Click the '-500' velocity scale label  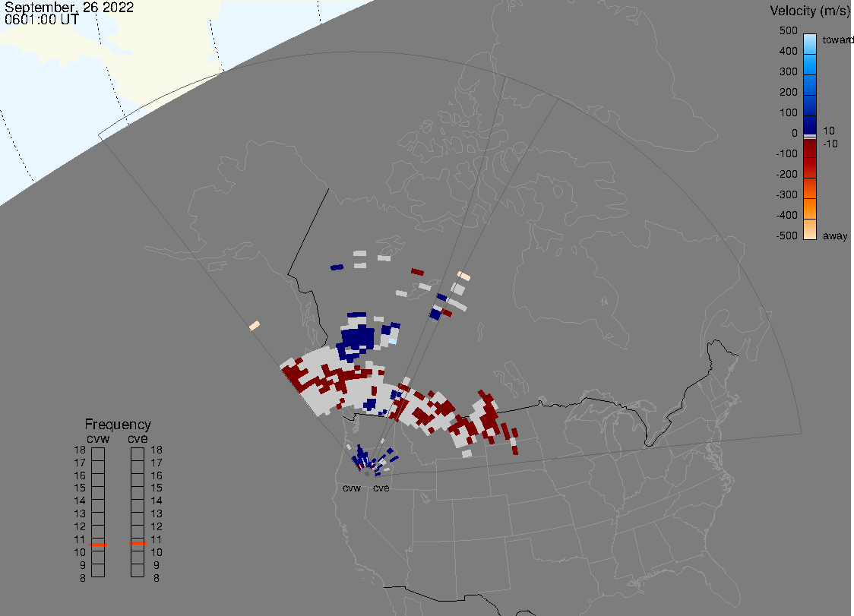click(x=786, y=235)
